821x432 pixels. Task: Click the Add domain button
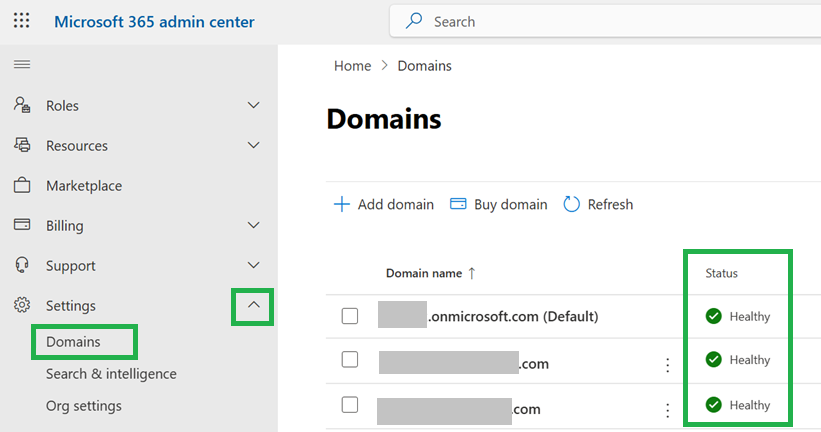(384, 204)
